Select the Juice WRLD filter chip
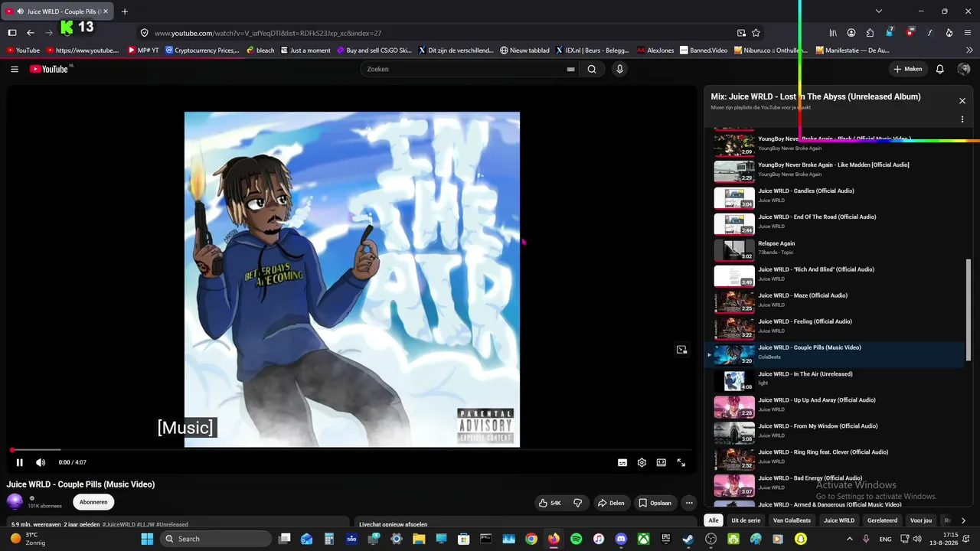 pyautogui.click(x=839, y=520)
